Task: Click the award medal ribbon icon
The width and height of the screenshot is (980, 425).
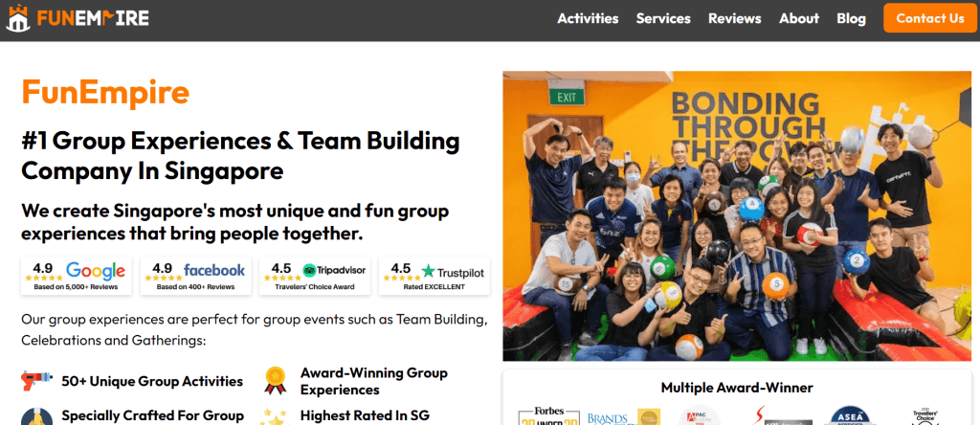Action: tap(275, 381)
